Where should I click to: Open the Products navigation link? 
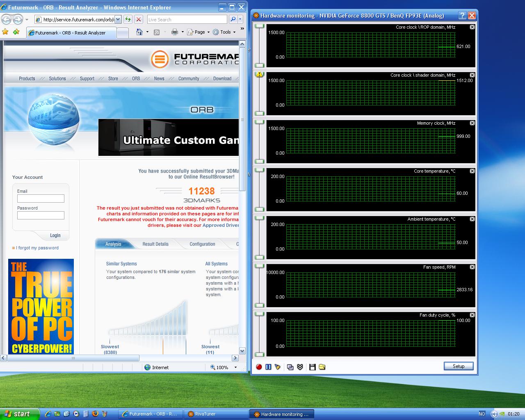(x=27, y=79)
